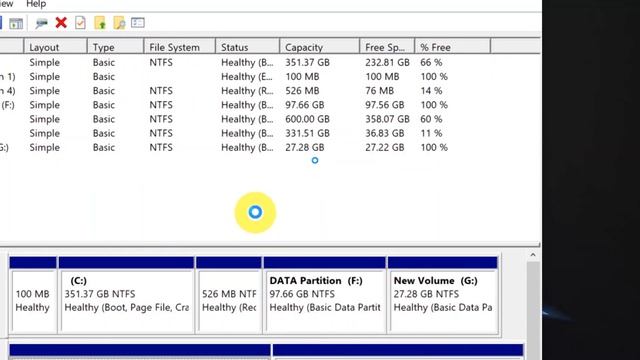Image resolution: width=640 pixels, height=360 pixels.
Task: Sort by the % Free column header
Action: tap(452, 47)
